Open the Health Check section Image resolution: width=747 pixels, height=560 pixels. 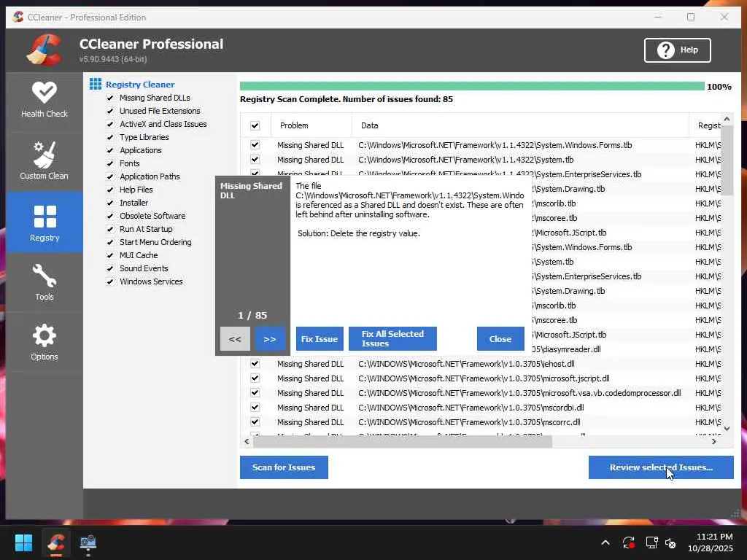click(44, 101)
